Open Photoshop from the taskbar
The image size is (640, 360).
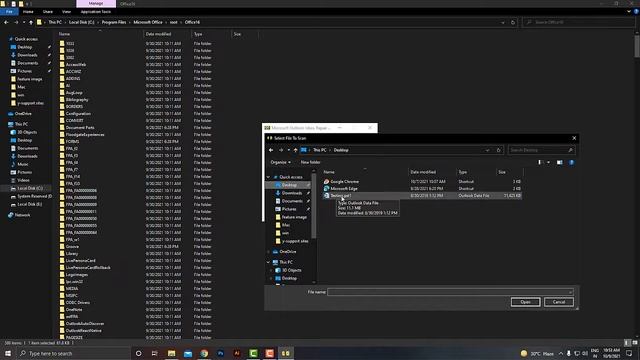pyautogui.click(x=220, y=353)
